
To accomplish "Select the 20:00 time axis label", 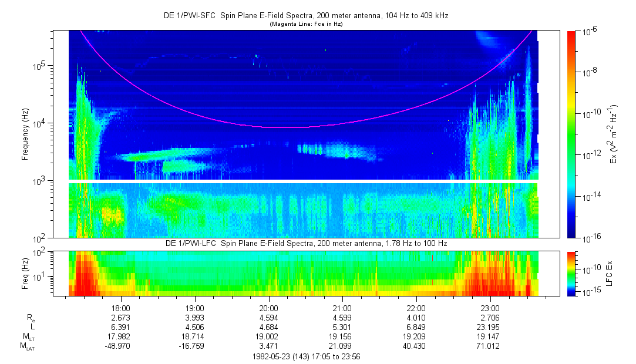I will (268, 308).
